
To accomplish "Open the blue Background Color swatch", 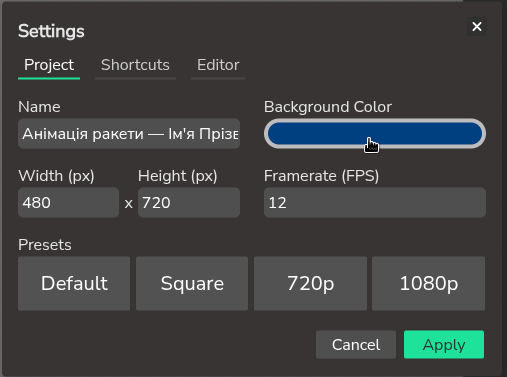I will pyautogui.click(x=375, y=134).
